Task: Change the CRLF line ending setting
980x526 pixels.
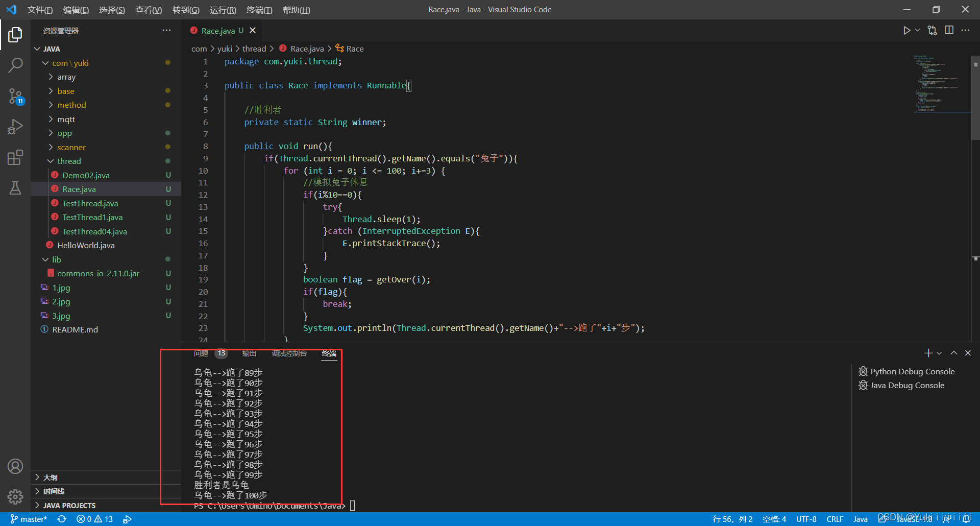Action: [x=835, y=519]
